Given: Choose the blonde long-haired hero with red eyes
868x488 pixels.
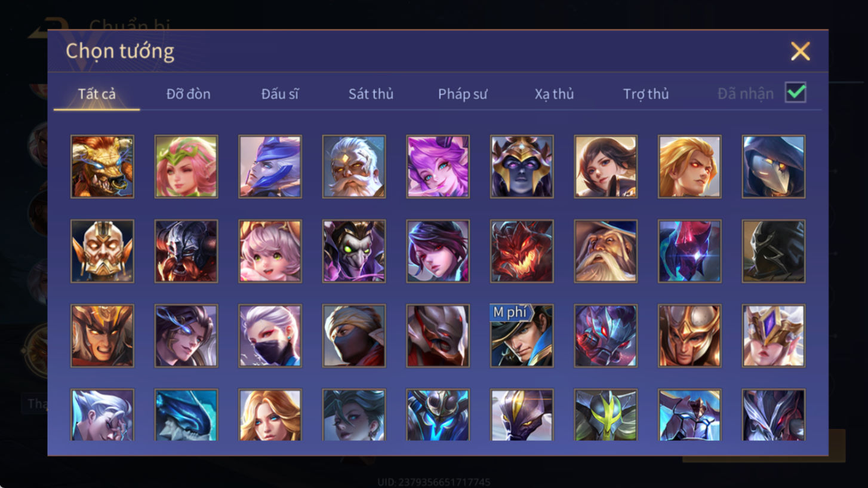Looking at the screenshot, I should point(690,167).
